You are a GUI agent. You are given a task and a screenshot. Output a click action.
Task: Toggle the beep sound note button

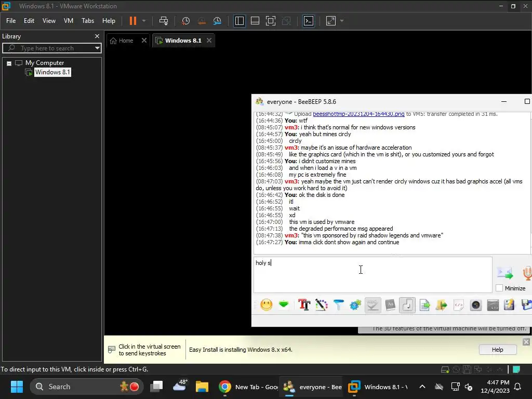(407, 304)
